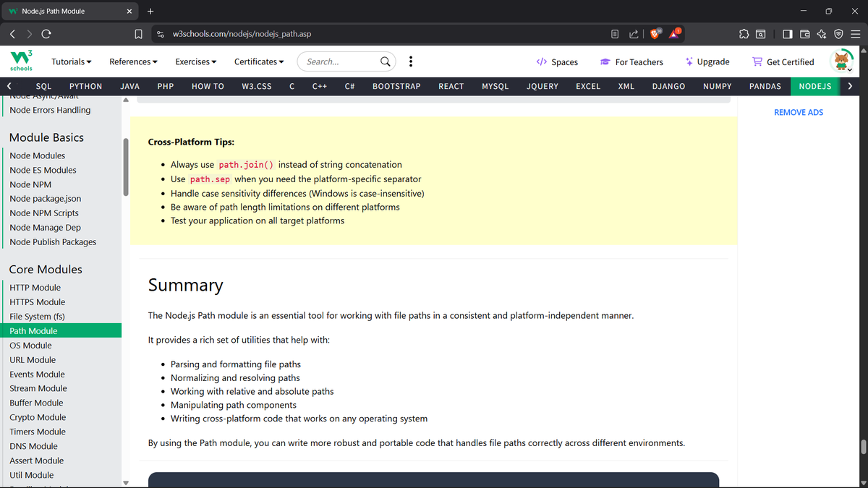Click the Upgrade button
This screenshot has width=868, height=488.
[x=707, y=61]
